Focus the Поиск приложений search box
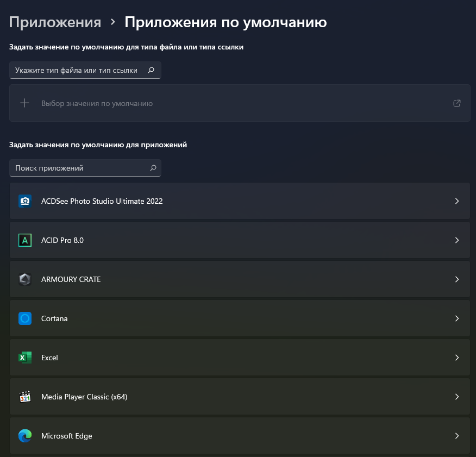The height and width of the screenshot is (457, 476). point(85,168)
